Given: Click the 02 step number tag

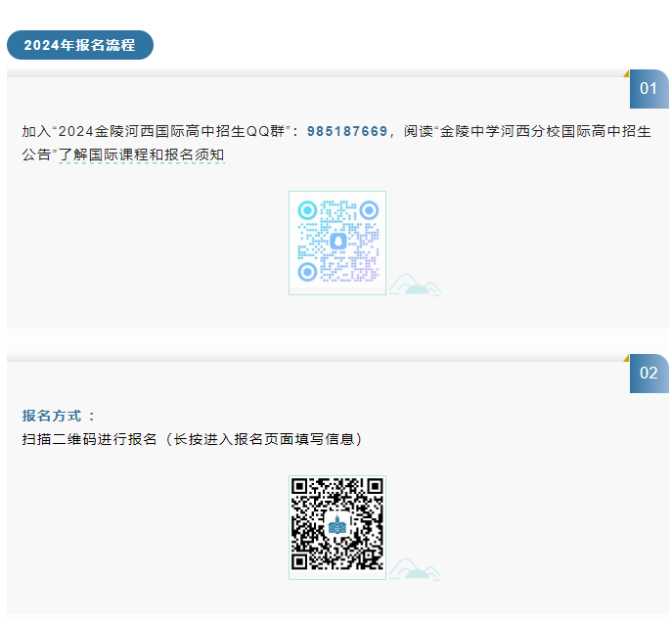Looking at the screenshot, I should [649, 374].
